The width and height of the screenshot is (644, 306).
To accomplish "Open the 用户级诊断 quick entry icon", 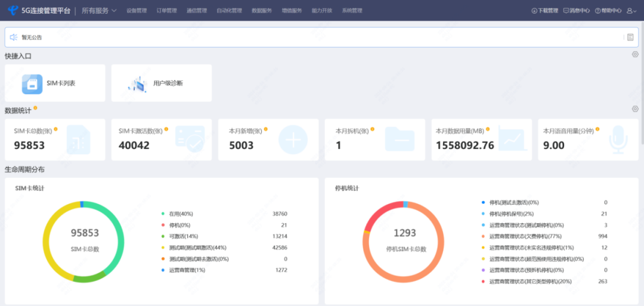I will click(x=137, y=84).
